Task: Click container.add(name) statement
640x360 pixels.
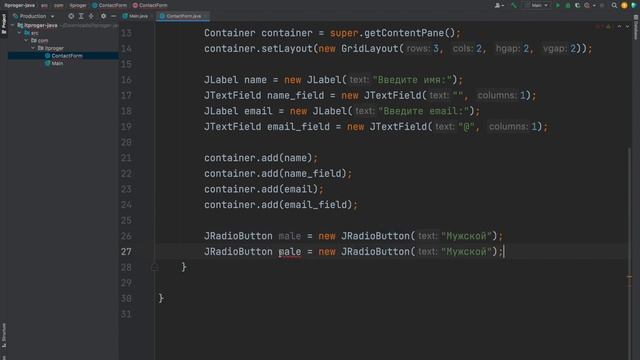Action: [x=260, y=158]
